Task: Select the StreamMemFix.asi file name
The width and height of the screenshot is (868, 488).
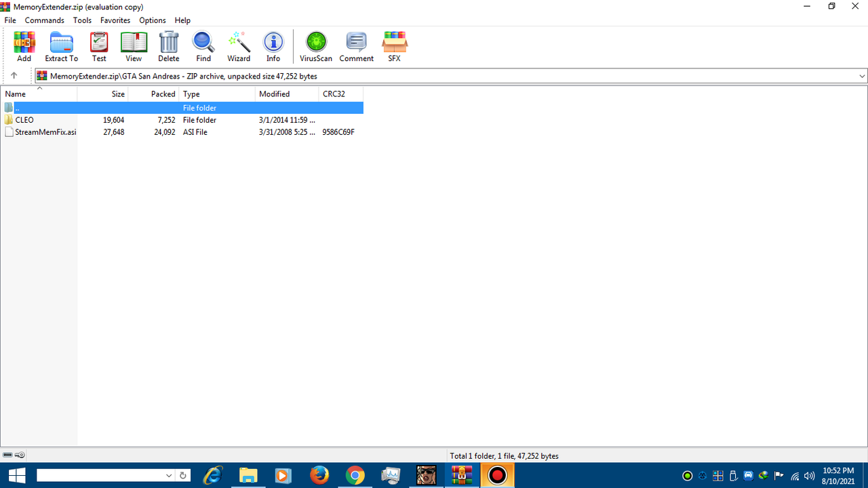Action: point(45,132)
